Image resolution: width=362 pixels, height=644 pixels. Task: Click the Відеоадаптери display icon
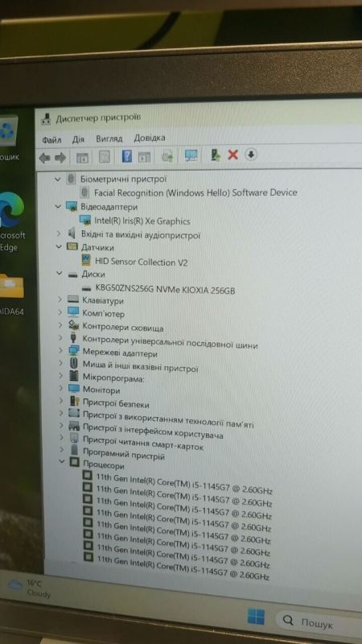click(72, 206)
